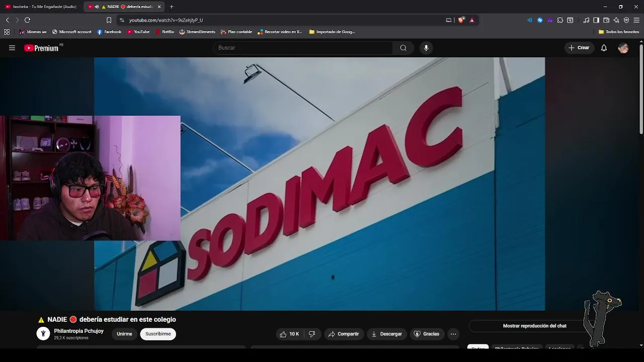
Task: Click the search magnifier button
Action: click(403, 48)
